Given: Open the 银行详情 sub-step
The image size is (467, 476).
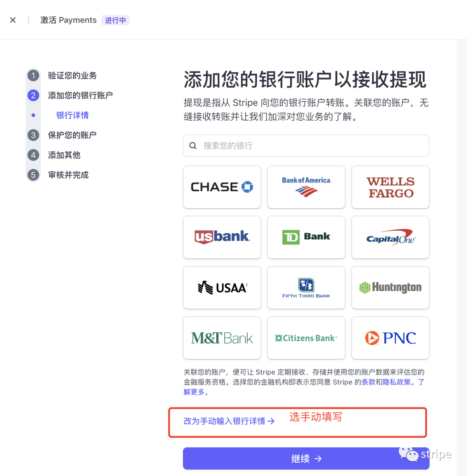Looking at the screenshot, I should [x=73, y=116].
